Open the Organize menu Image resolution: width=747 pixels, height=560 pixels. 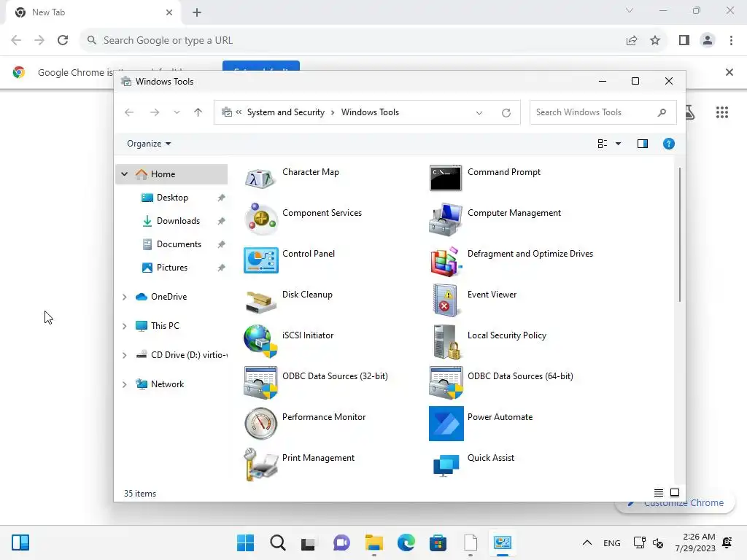pos(149,144)
